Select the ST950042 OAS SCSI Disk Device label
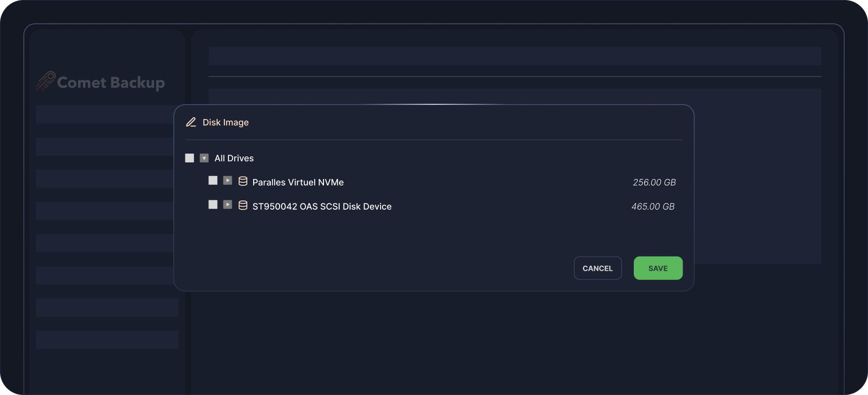Screen dimensions: 868x395 point(322,207)
